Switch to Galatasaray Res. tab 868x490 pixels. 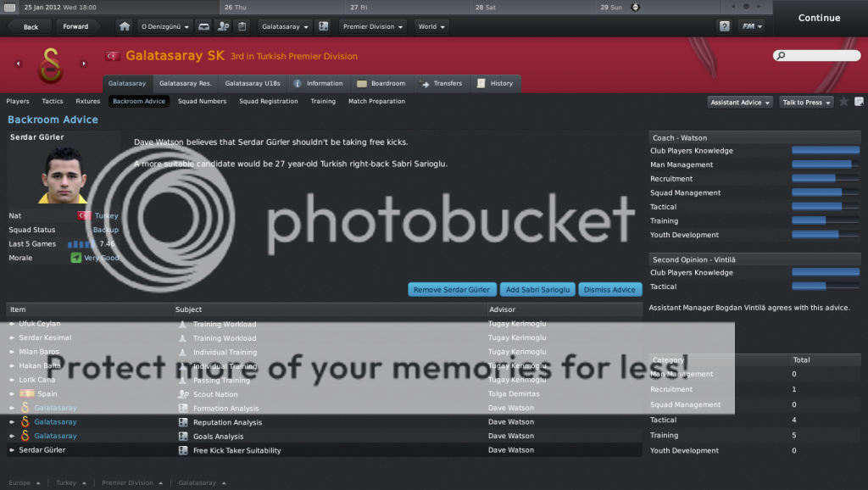(x=186, y=84)
